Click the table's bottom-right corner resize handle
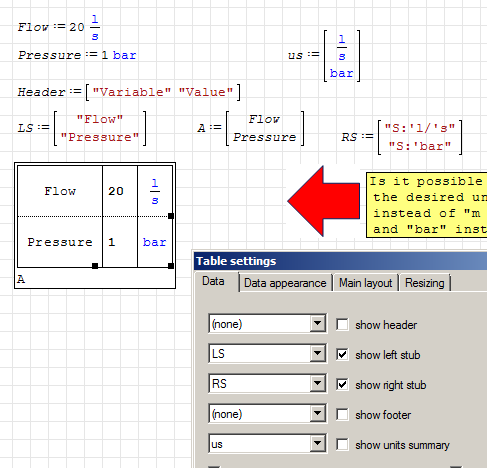487x468 pixels. tap(171, 266)
